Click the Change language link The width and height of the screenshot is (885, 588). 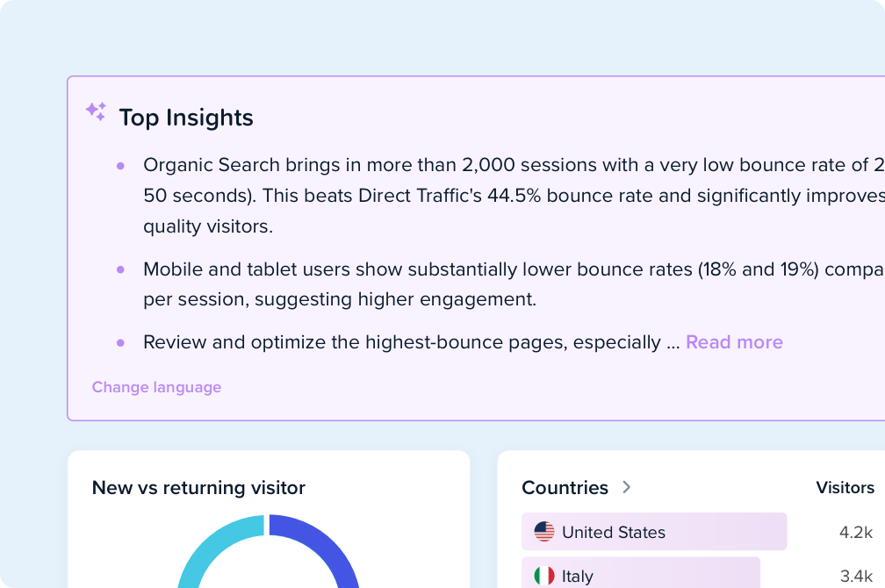click(x=156, y=387)
